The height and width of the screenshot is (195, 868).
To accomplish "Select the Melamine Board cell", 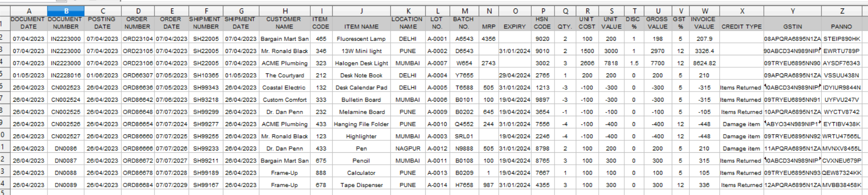I will coord(361,112).
